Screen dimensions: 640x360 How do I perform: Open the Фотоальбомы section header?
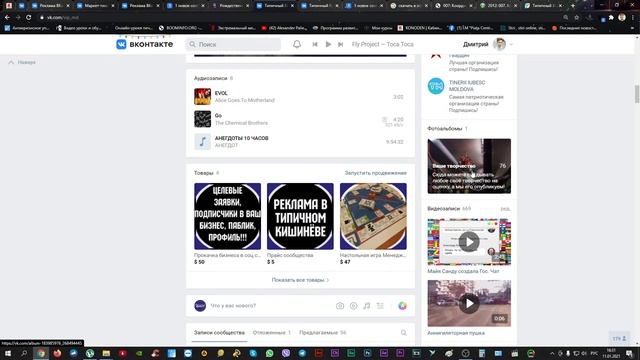(445, 128)
